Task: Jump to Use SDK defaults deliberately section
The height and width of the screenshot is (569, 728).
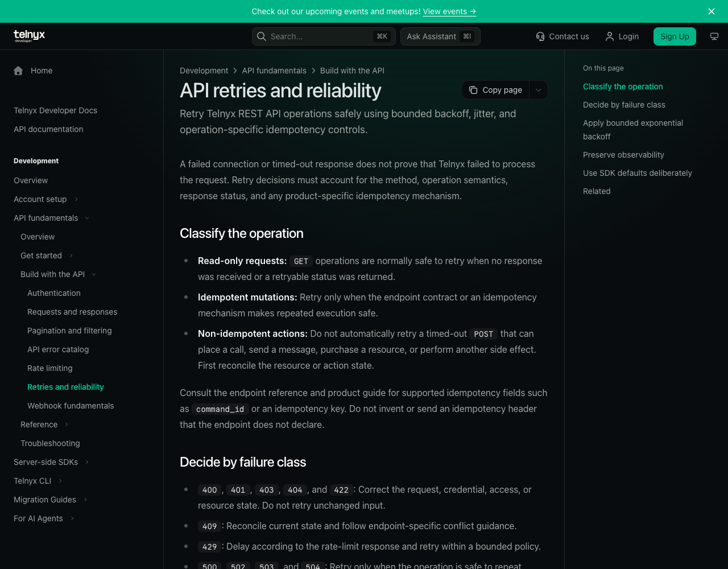Action: pos(638,173)
